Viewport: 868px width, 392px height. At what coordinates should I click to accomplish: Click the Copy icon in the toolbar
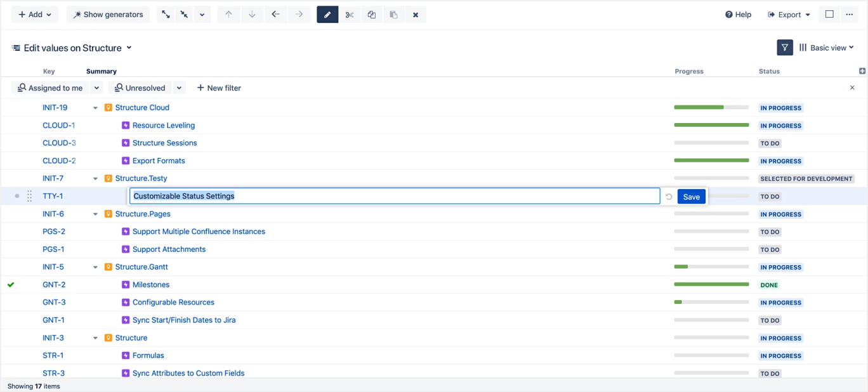(372, 15)
